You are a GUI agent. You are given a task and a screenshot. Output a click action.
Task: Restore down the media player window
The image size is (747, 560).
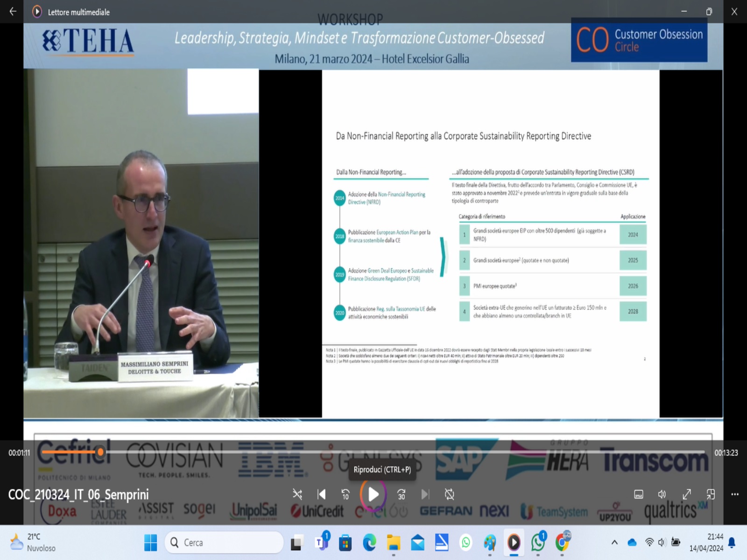(x=709, y=12)
